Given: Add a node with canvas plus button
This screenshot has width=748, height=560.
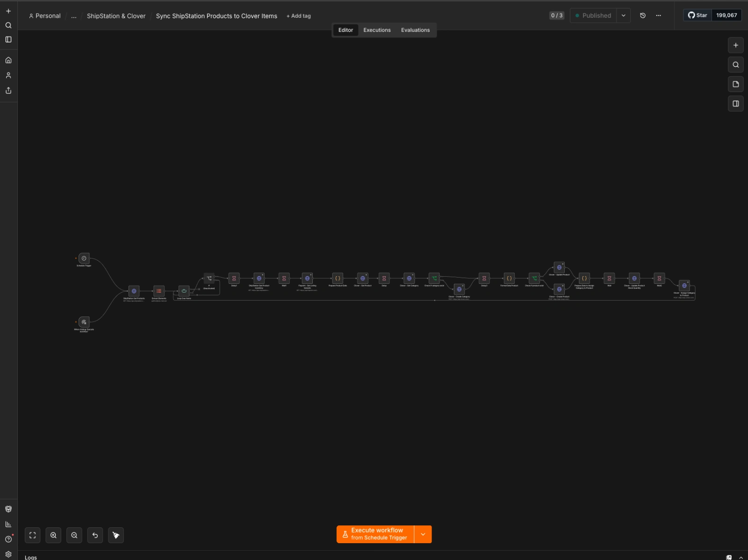Looking at the screenshot, I should pos(736,45).
